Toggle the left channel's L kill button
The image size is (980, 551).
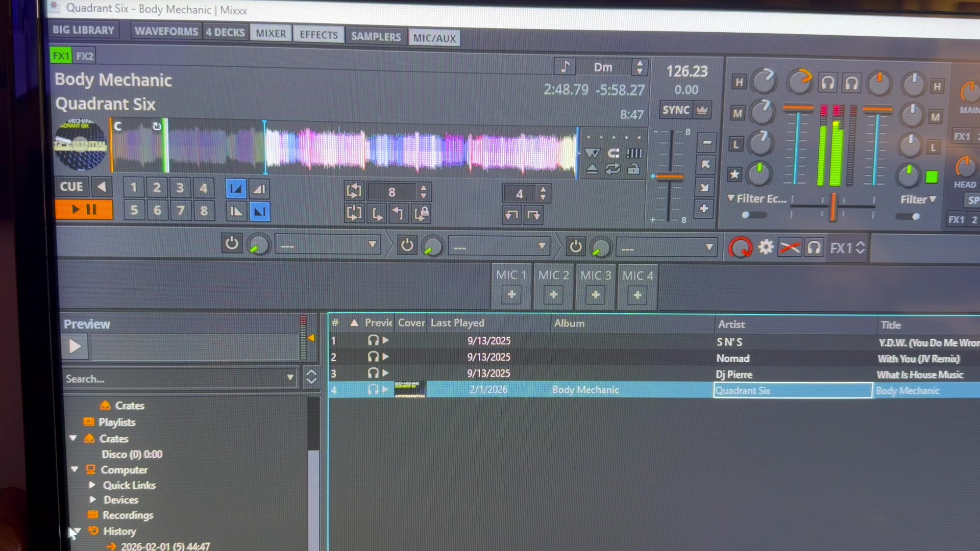[x=736, y=144]
